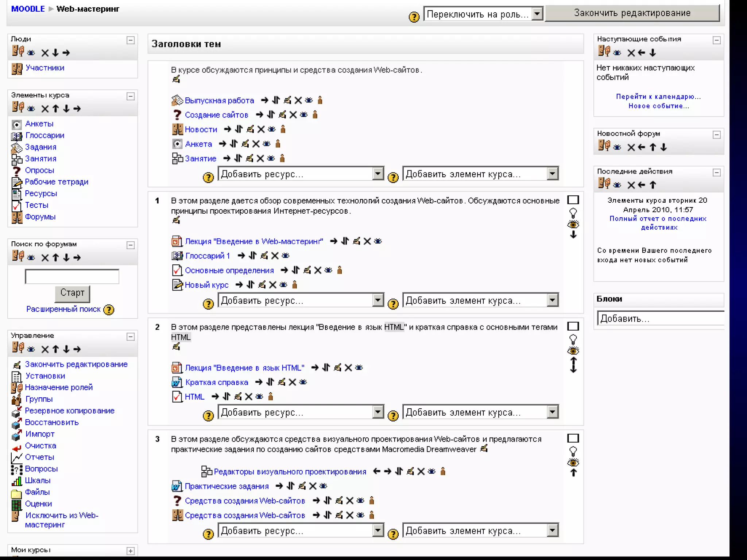The image size is (747, 560).
Task: Click move icon beside Новости forum
Action: point(239,129)
